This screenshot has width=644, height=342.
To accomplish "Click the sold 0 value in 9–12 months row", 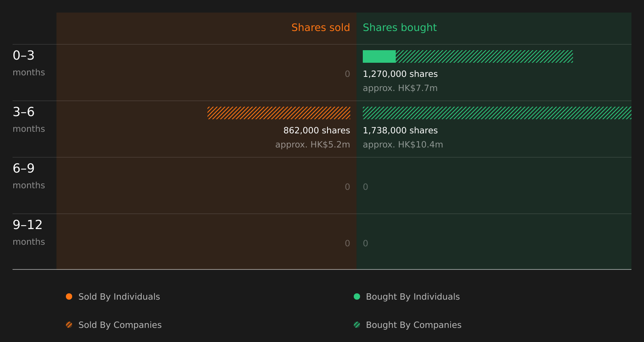I will coord(347,244).
